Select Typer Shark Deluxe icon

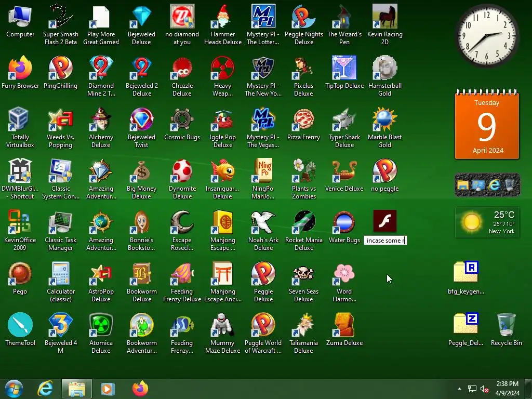click(344, 119)
